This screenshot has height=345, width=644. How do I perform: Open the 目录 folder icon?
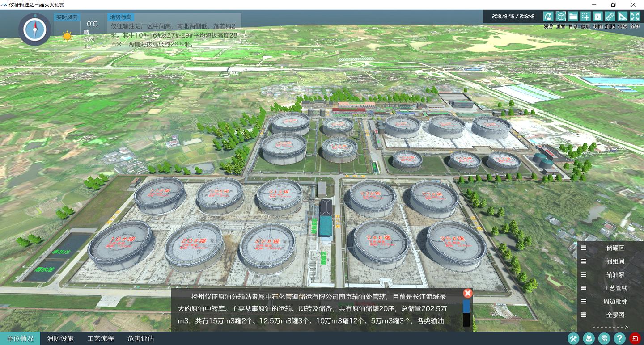pos(573,17)
